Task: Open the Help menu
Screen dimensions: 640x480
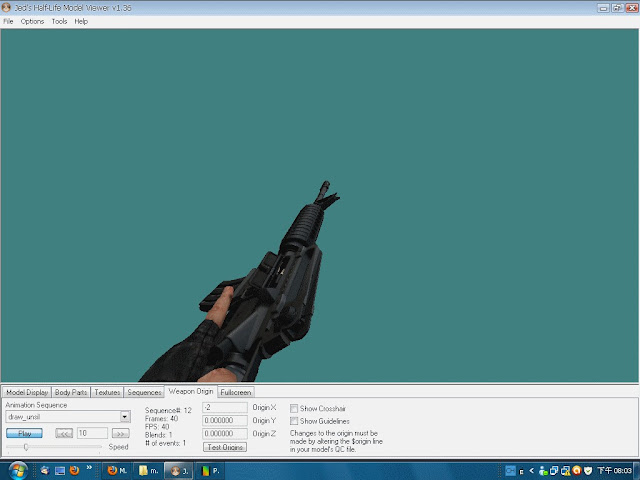Action: tap(81, 21)
